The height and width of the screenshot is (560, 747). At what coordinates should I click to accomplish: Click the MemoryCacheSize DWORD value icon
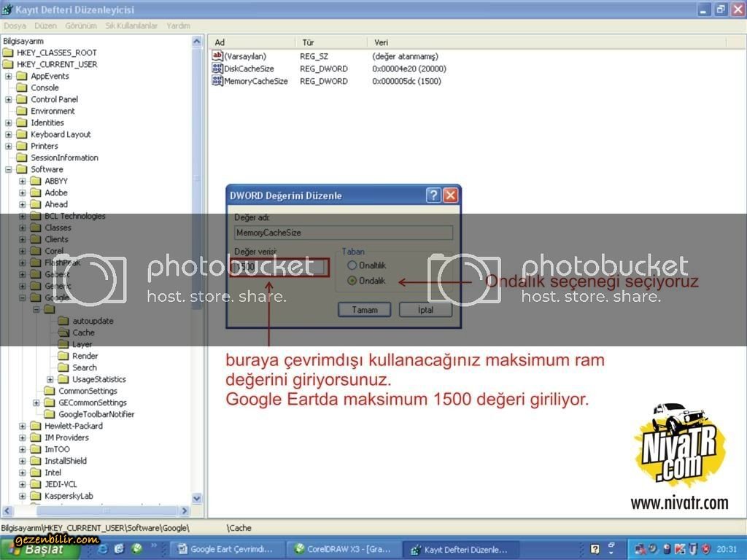point(217,81)
